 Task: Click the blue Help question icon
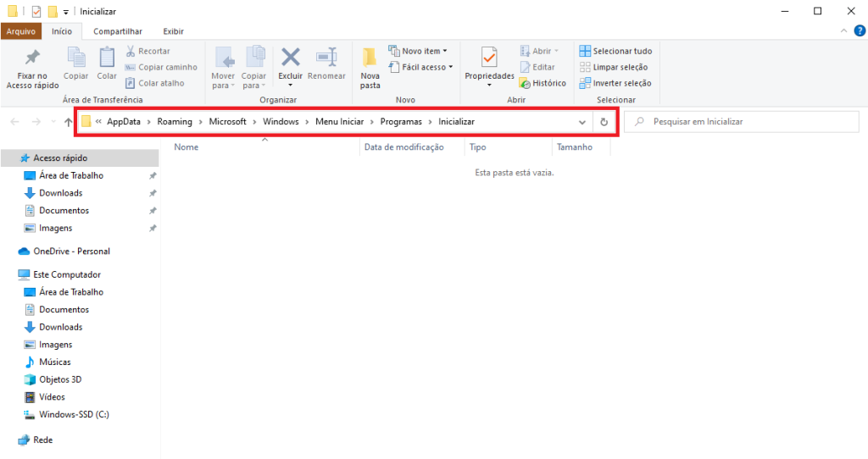[x=860, y=31]
